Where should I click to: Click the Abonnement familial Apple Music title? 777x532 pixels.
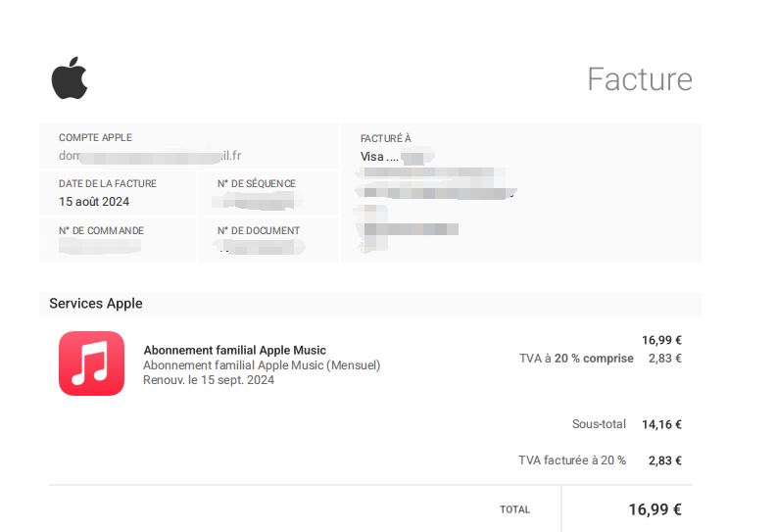click(x=234, y=350)
